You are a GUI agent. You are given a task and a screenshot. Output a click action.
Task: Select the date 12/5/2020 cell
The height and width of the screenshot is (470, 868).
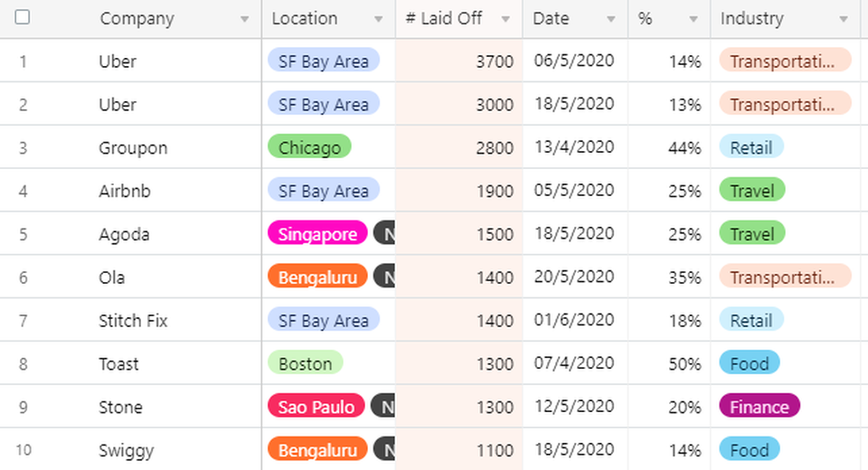(575, 406)
